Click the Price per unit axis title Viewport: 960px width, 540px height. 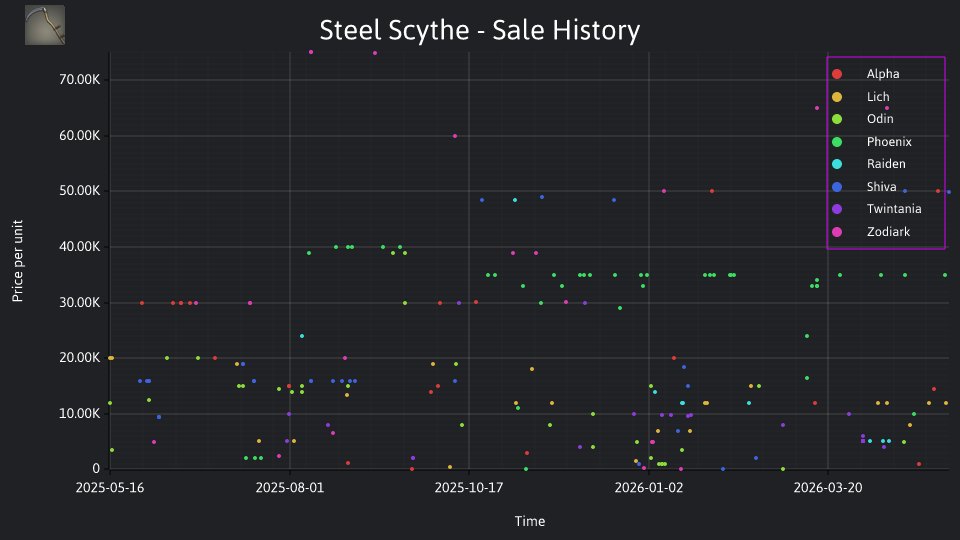tap(17, 261)
